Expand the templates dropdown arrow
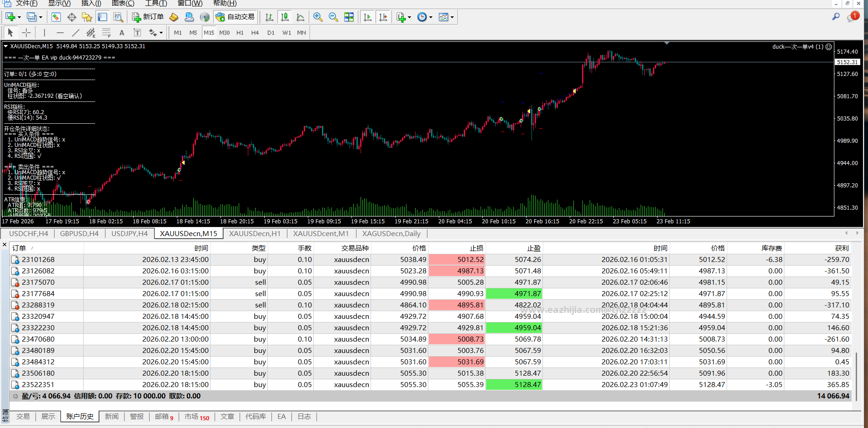 click(452, 18)
